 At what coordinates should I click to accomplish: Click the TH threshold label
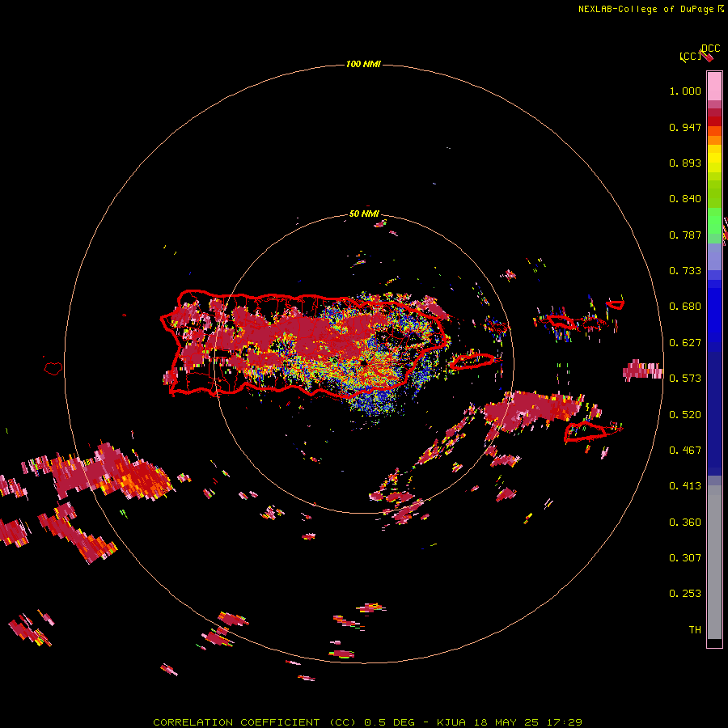coord(695,630)
